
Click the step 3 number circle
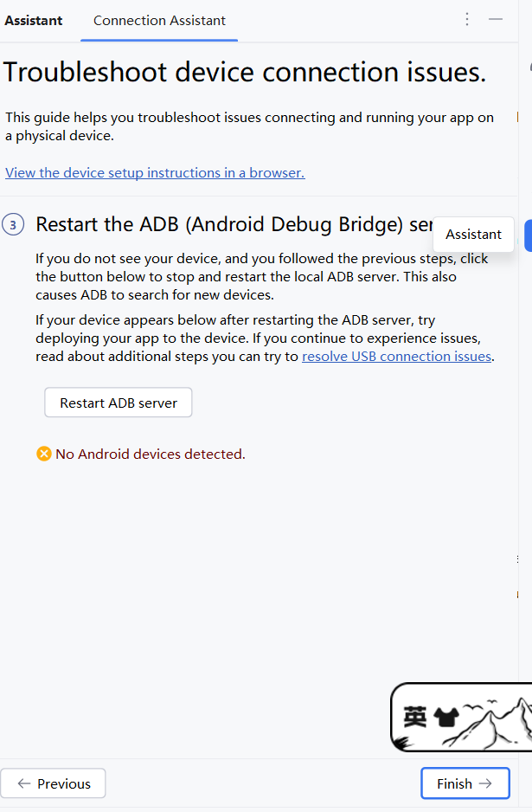click(x=13, y=225)
